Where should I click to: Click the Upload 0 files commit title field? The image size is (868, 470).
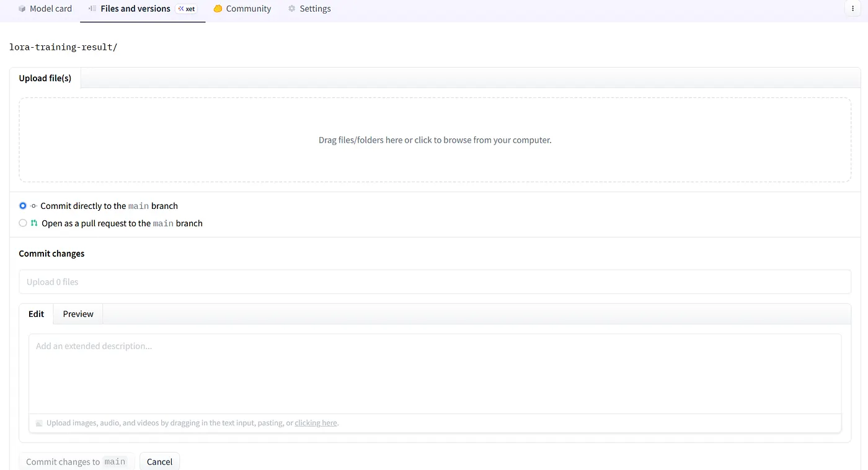pyautogui.click(x=435, y=282)
